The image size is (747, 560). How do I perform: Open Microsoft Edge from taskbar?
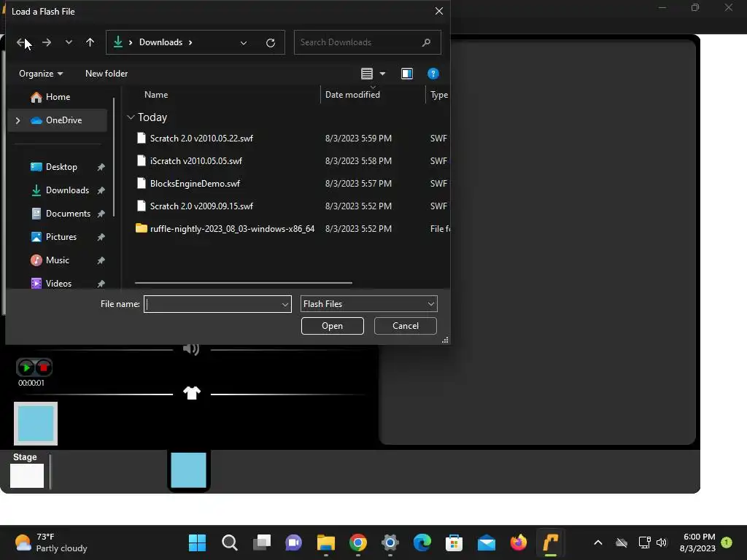[422, 542]
